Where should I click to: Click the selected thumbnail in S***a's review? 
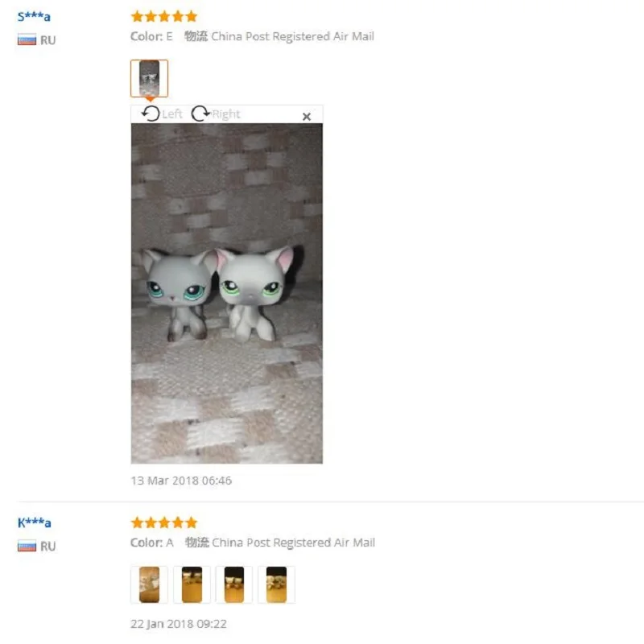[x=149, y=78]
